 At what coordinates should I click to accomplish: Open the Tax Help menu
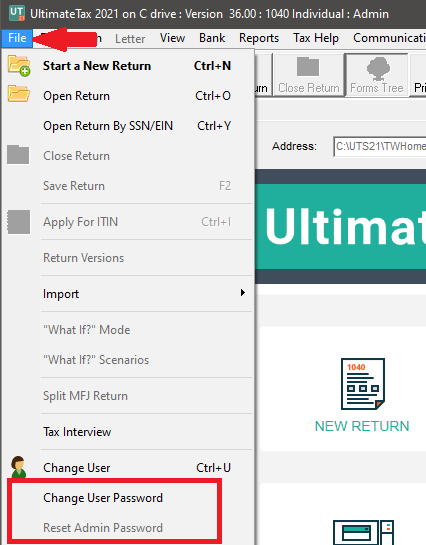click(316, 38)
